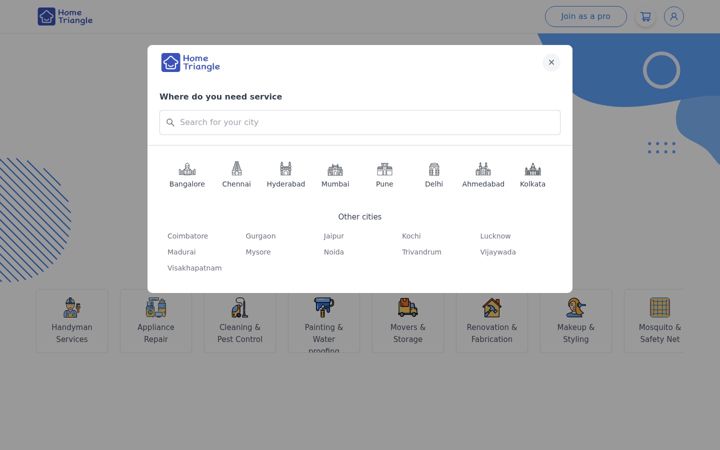Select Delhi gate icon
This screenshot has width=720, height=450.
point(434,169)
